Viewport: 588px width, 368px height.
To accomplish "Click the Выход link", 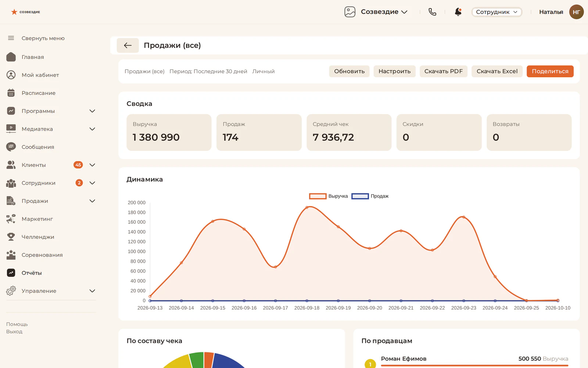I will 14,332.
